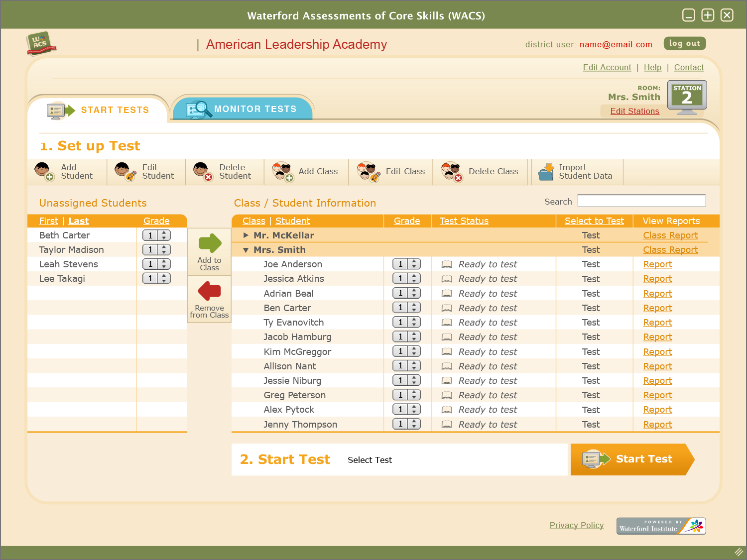Click the Edit Student icon
This screenshot has width=747, height=560.
(125, 171)
